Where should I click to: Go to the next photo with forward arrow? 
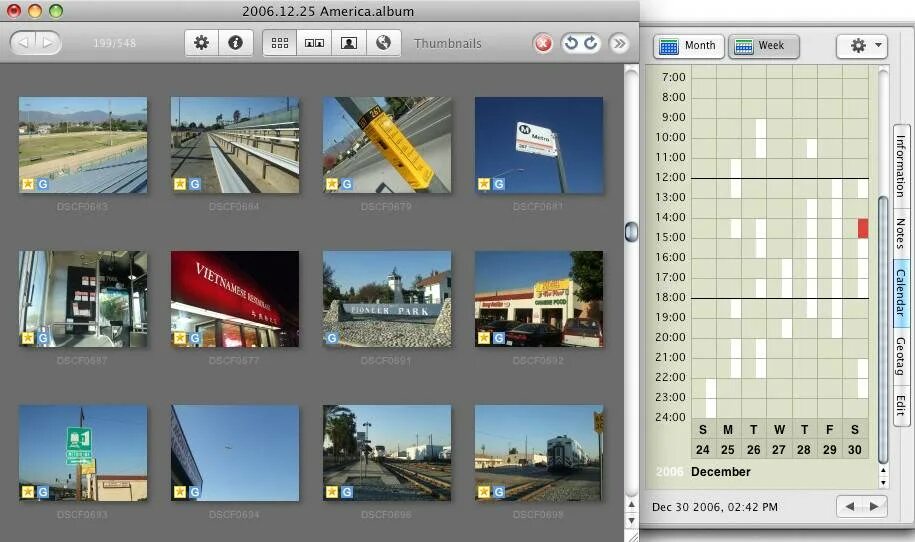click(48, 43)
